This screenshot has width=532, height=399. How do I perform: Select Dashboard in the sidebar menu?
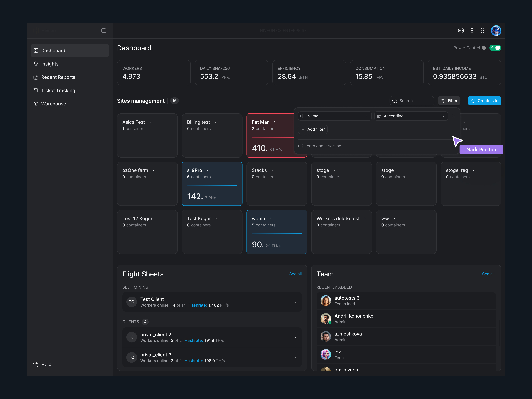point(53,51)
